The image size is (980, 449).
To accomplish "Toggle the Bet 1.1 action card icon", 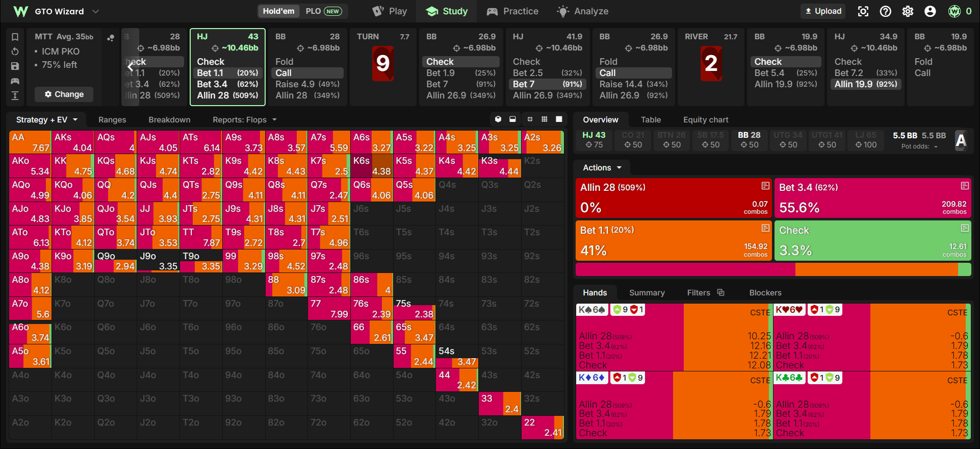I will [x=765, y=228].
